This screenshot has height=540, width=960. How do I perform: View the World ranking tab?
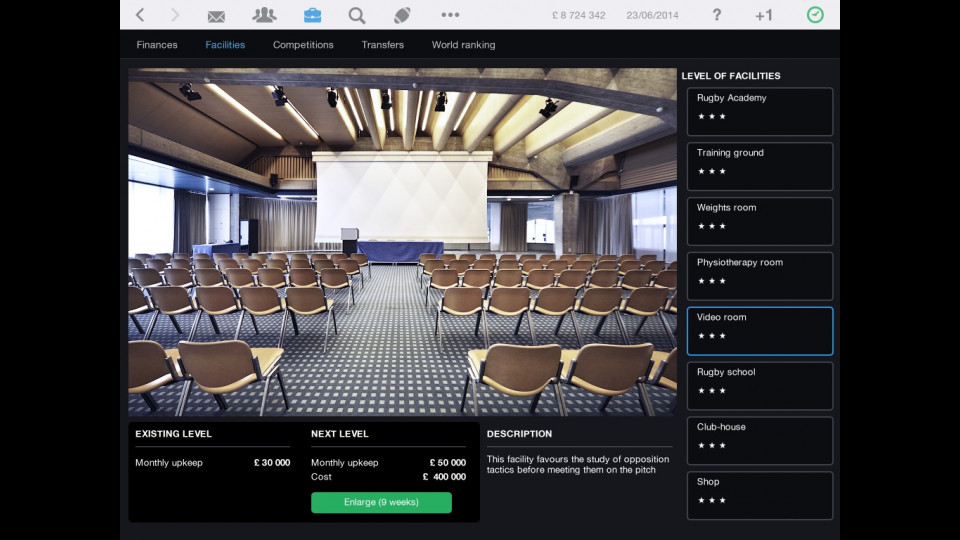click(x=463, y=45)
